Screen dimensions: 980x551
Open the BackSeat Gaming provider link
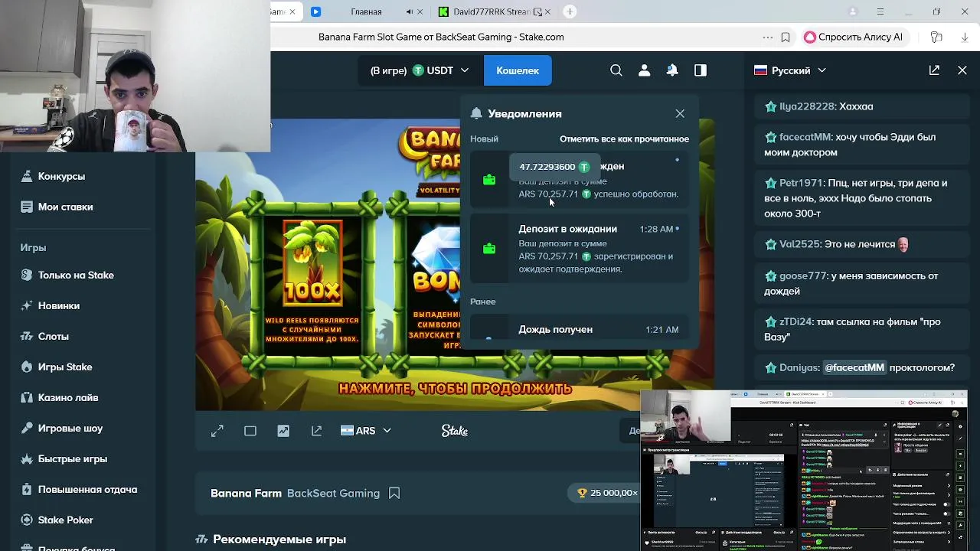point(333,494)
